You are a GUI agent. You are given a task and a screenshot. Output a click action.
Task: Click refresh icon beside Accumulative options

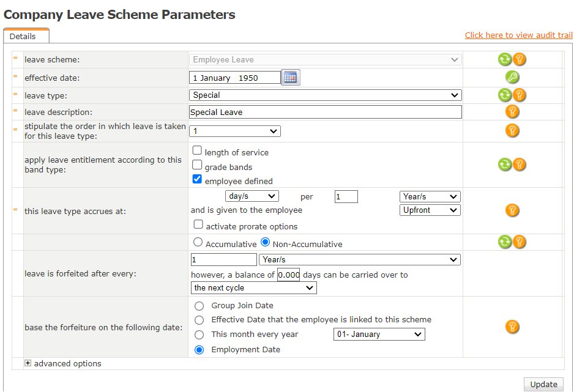504,242
